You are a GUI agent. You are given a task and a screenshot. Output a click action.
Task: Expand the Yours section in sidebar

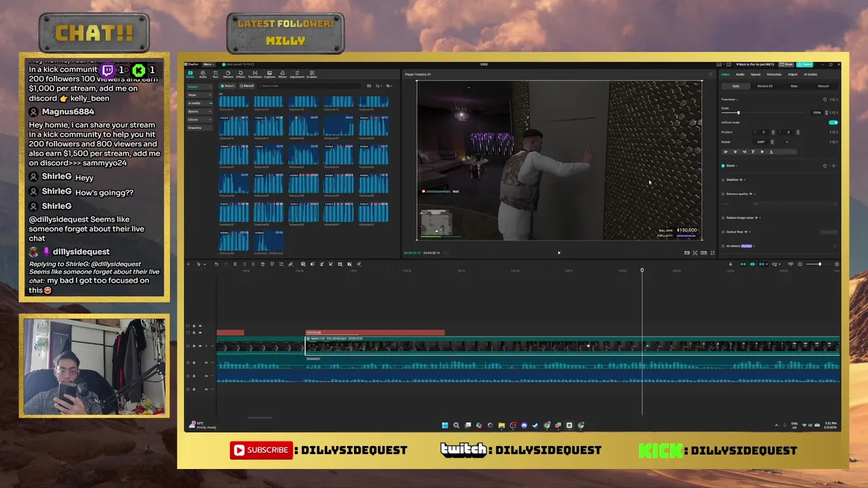tap(199, 95)
